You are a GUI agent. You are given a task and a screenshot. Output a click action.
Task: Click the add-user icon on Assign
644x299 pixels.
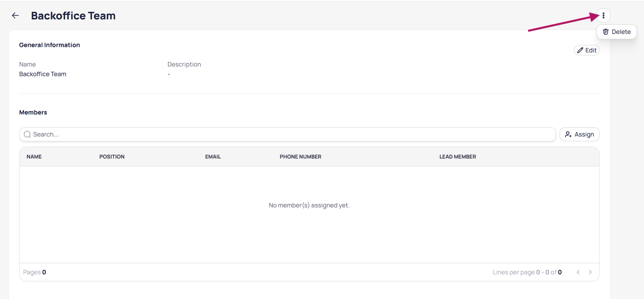[568, 134]
